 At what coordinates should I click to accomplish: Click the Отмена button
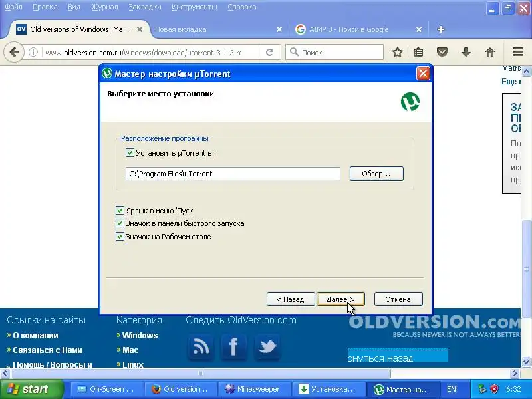click(x=398, y=299)
